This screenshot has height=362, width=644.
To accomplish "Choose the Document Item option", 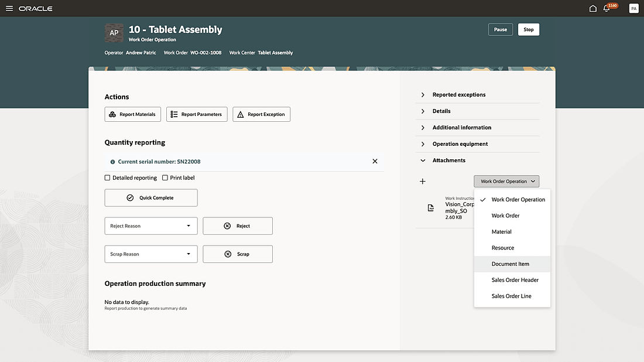I will [512, 264].
